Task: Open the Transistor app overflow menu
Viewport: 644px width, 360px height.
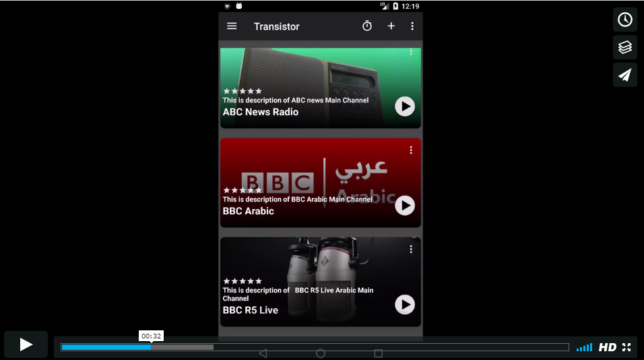Action: point(412,26)
